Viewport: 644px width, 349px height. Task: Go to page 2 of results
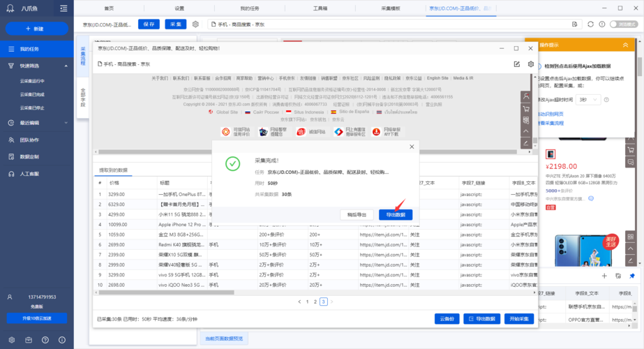[x=315, y=302]
